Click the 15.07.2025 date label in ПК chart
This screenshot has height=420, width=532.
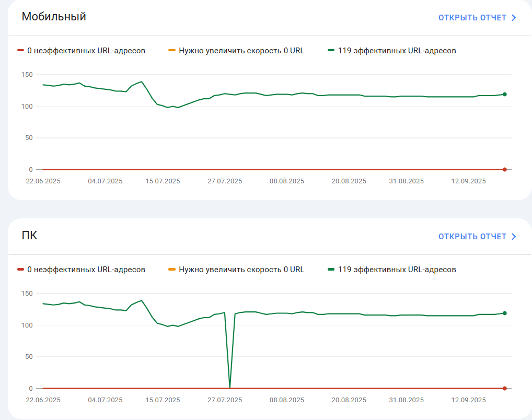(x=163, y=400)
